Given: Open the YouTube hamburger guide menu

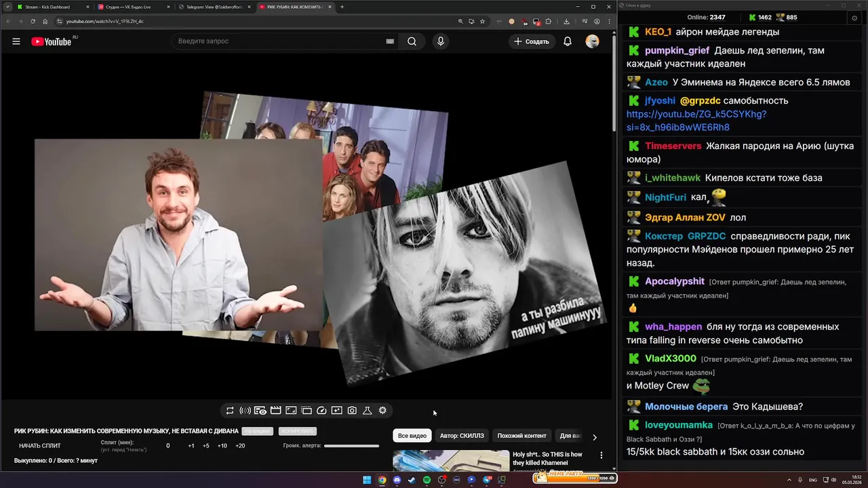Looking at the screenshot, I should 16,41.
